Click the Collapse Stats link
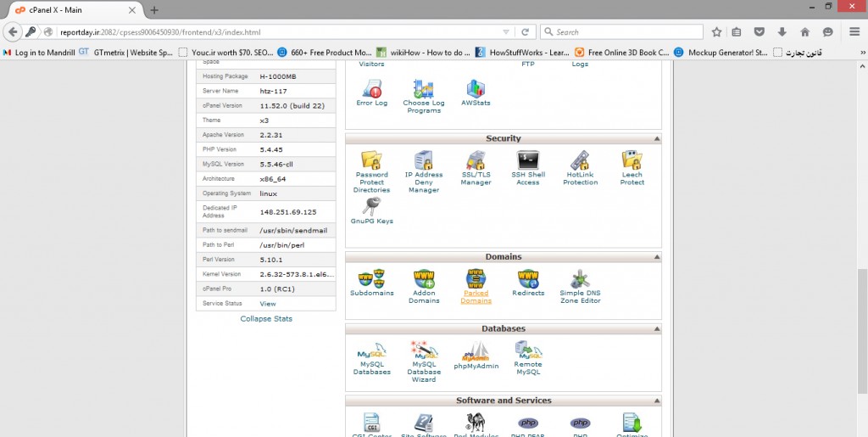868x437 pixels. click(266, 319)
